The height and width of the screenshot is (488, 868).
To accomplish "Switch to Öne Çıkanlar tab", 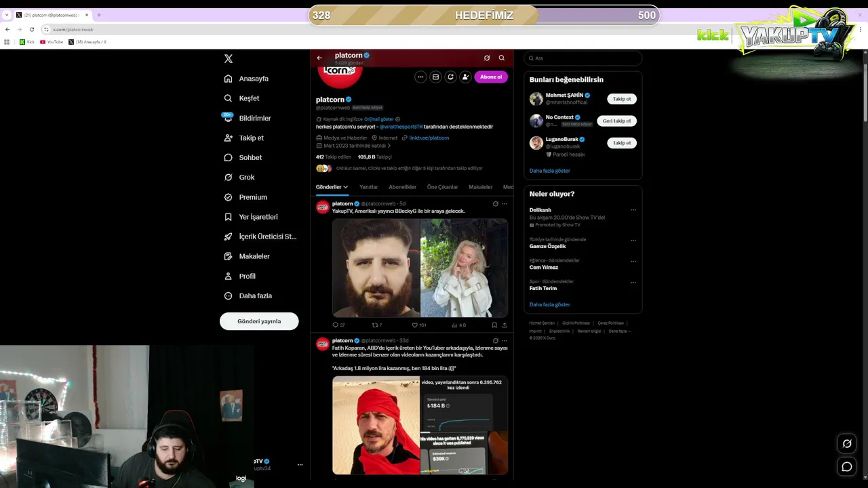I will pyautogui.click(x=442, y=187).
